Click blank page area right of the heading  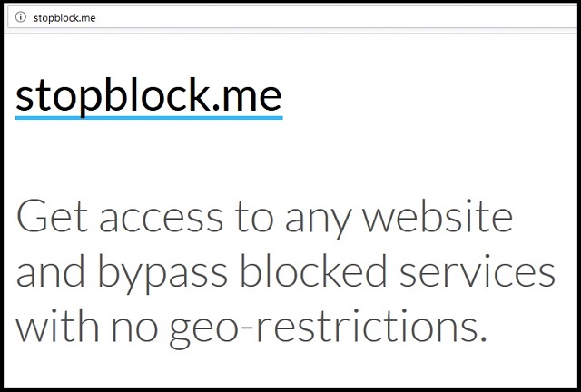pos(426,96)
